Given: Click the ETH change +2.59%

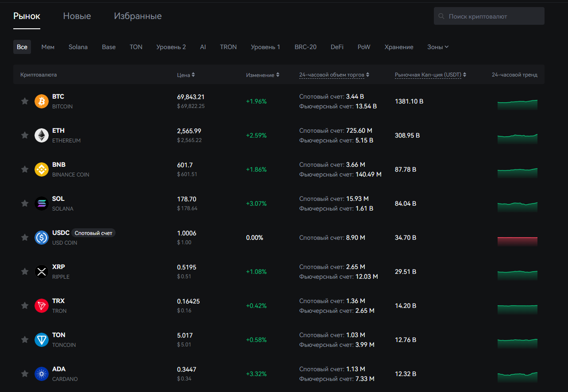Looking at the screenshot, I should 256,135.
